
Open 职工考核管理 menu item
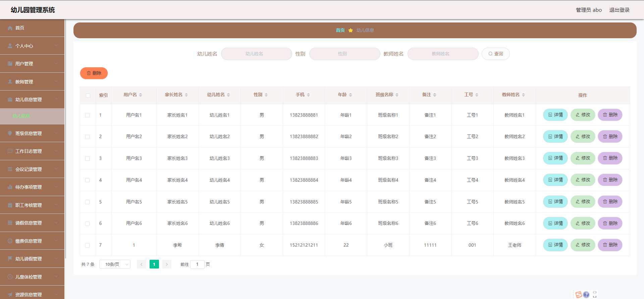coord(32,205)
